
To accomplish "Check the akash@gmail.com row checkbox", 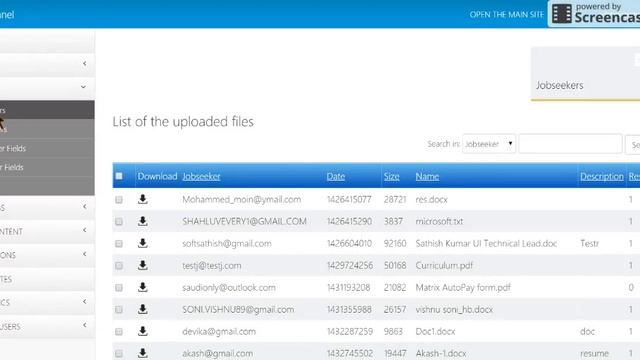I will coord(119,353).
